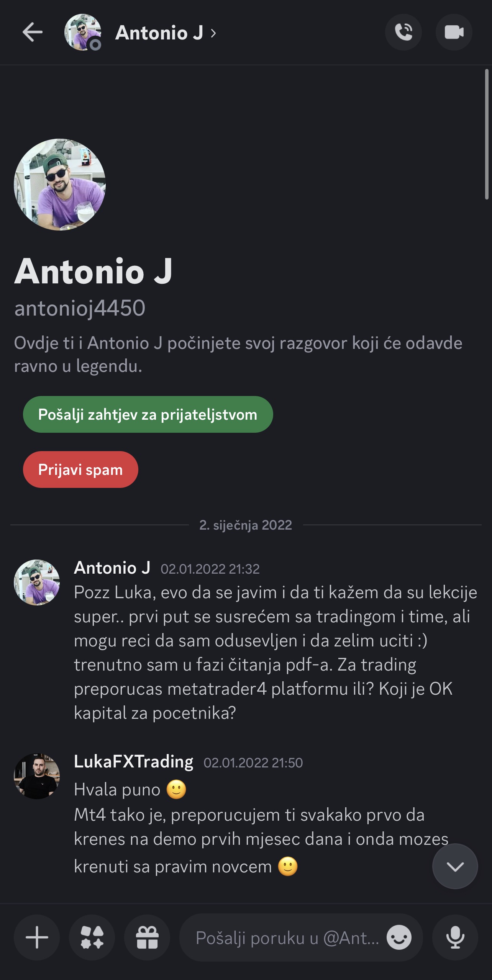Viewport: 492px width, 980px height.
Task: Open the large Antonio J profile picture
Action: tap(60, 185)
